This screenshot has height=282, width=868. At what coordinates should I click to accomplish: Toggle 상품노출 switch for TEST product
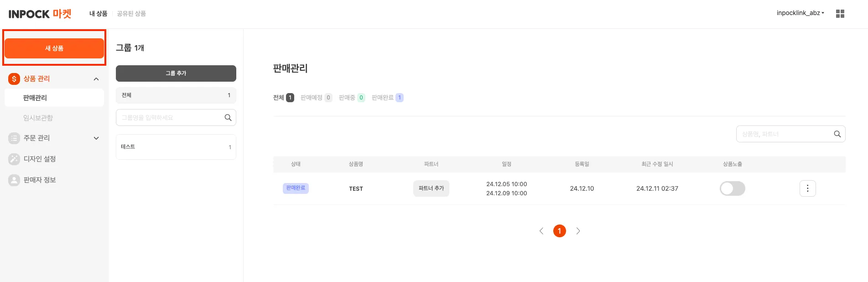point(732,188)
